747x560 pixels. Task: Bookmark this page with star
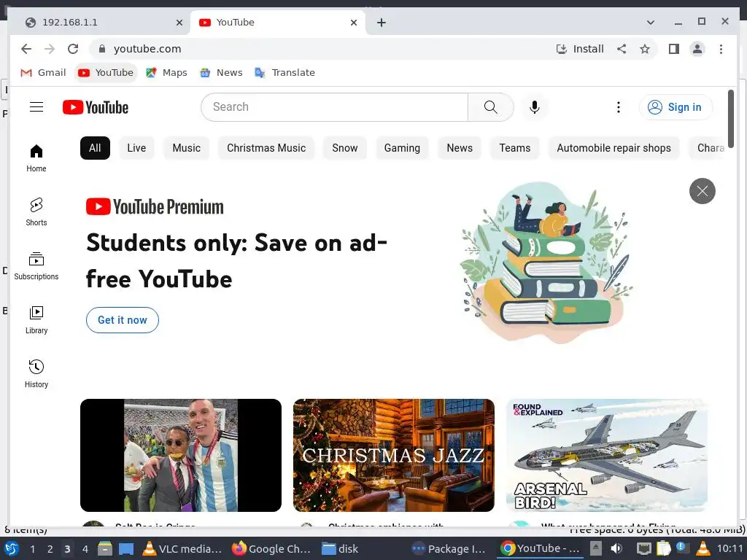coord(645,49)
